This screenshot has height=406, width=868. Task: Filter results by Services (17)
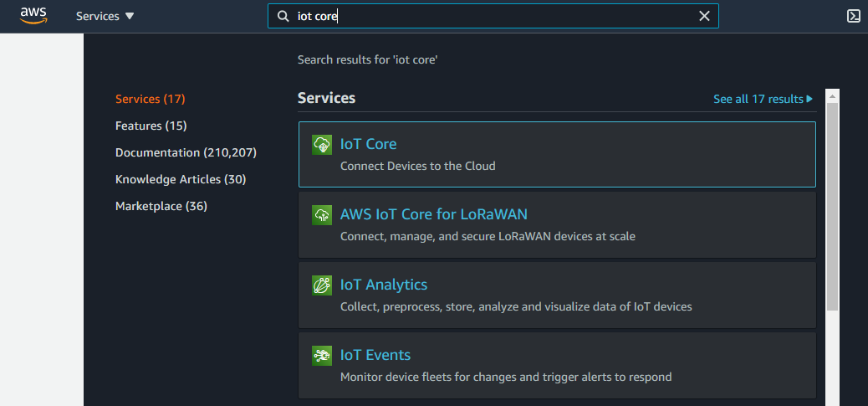click(150, 99)
